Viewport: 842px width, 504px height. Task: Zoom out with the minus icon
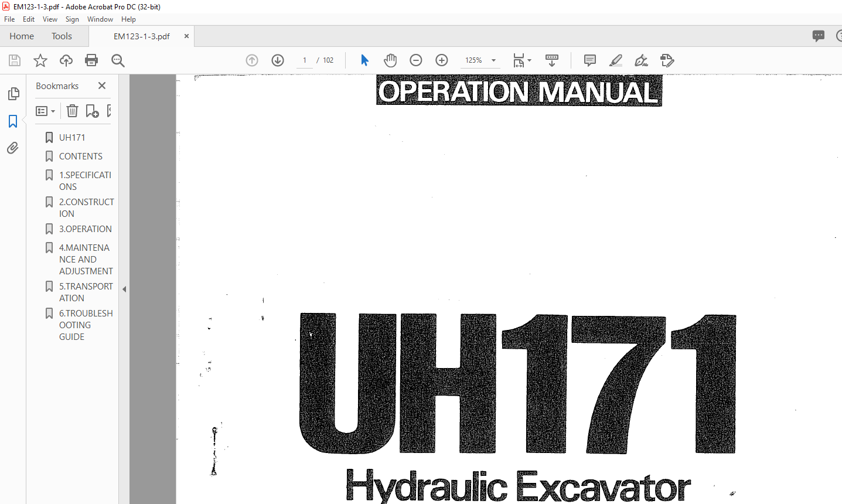(416, 60)
